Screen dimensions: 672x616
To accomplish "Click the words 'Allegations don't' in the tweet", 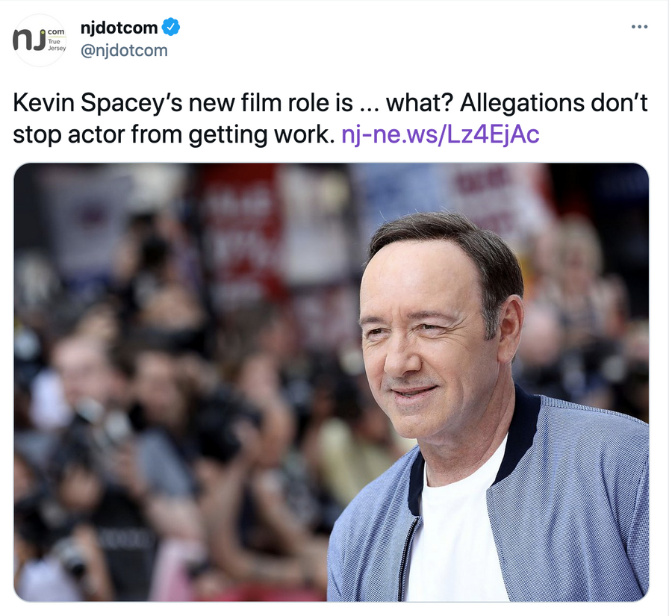I will tap(554, 103).
